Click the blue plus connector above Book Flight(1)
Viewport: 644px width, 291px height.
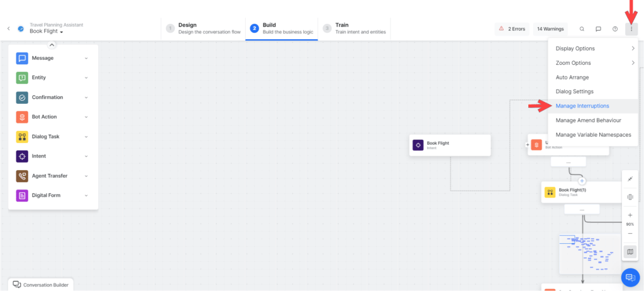coord(582,181)
